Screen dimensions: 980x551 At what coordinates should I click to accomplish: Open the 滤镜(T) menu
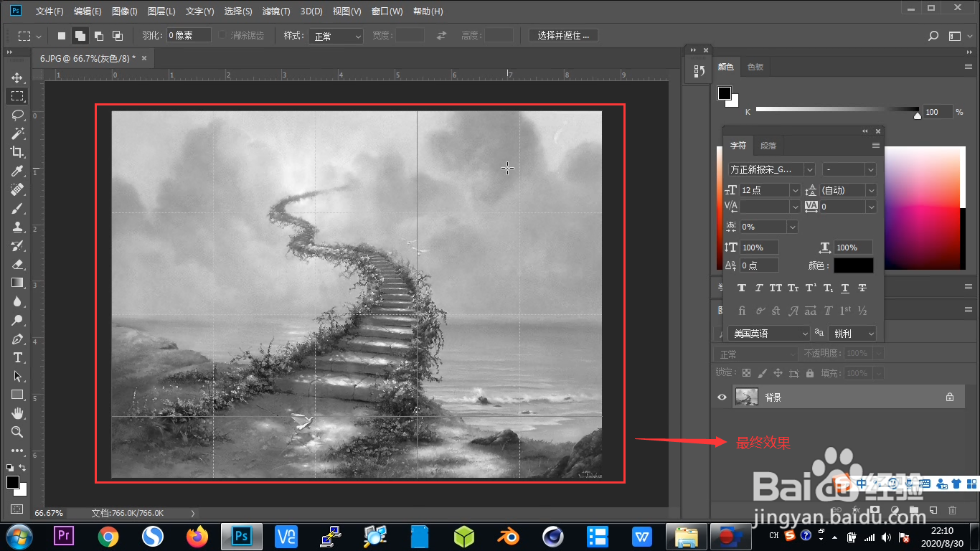coord(276,11)
